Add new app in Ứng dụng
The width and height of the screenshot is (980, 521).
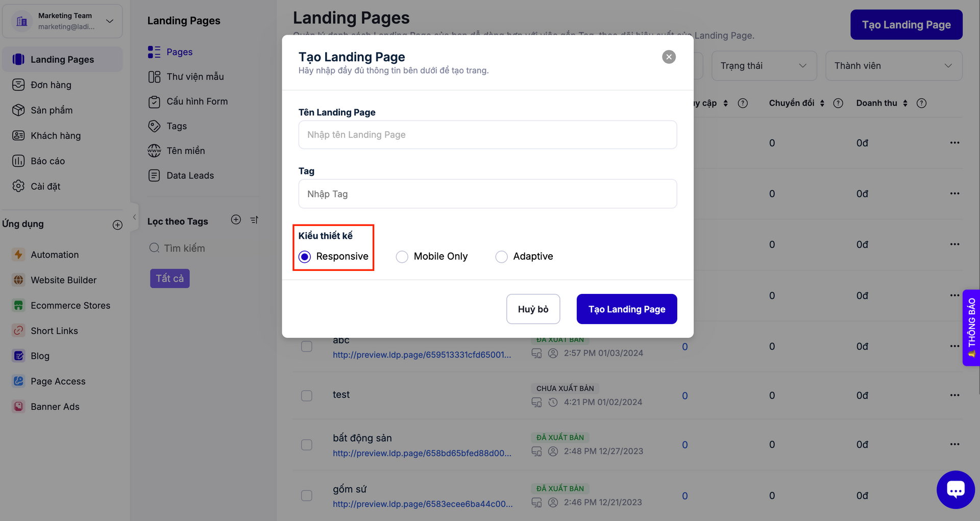tap(117, 225)
